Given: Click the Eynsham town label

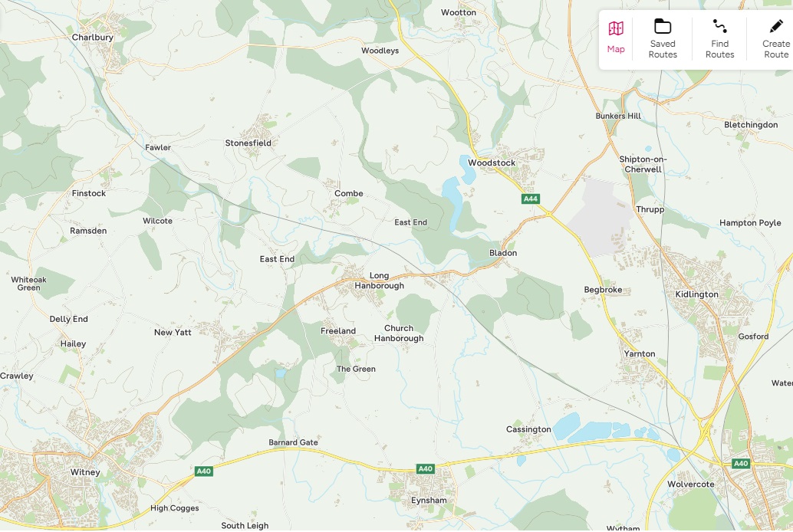Looking at the screenshot, I should tap(429, 501).
